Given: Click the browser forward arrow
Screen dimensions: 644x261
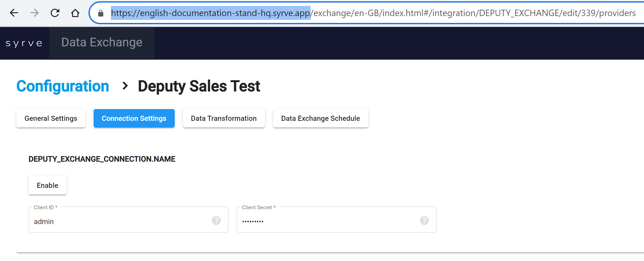Looking at the screenshot, I should click(x=34, y=13).
